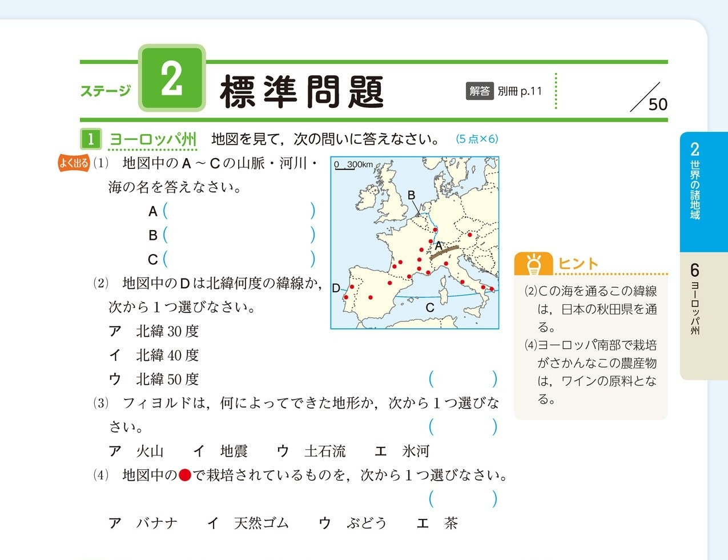Click the green section number 1 box
Image resolution: width=728 pixels, height=560 pixels.
[x=90, y=139]
